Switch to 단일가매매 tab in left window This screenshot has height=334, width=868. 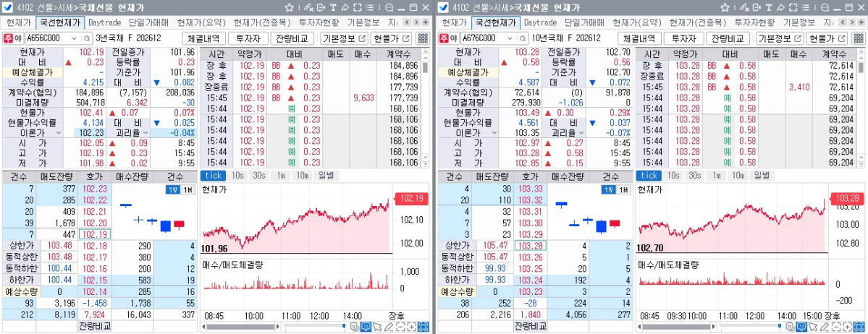tap(148, 22)
